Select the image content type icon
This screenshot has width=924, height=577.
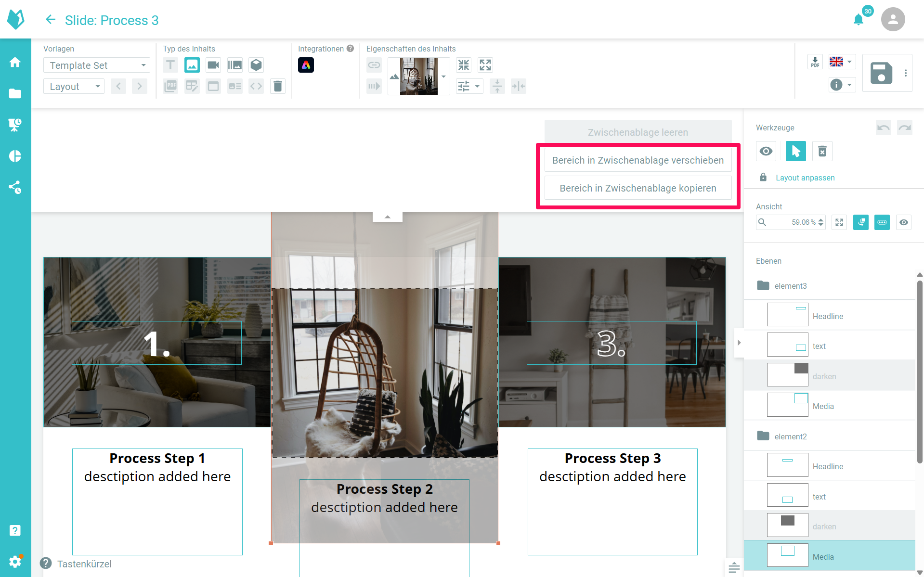point(192,65)
